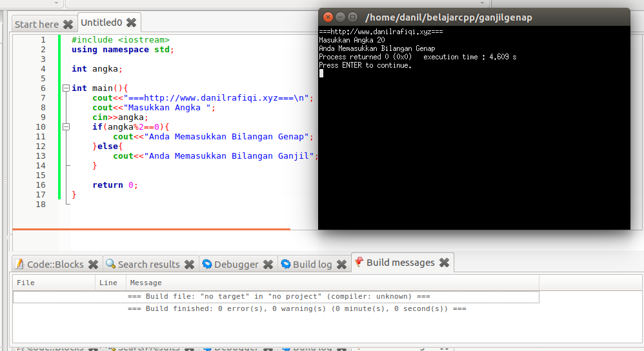Select the Untitled0 editor tab
The width and height of the screenshot is (644, 351).
101,23
